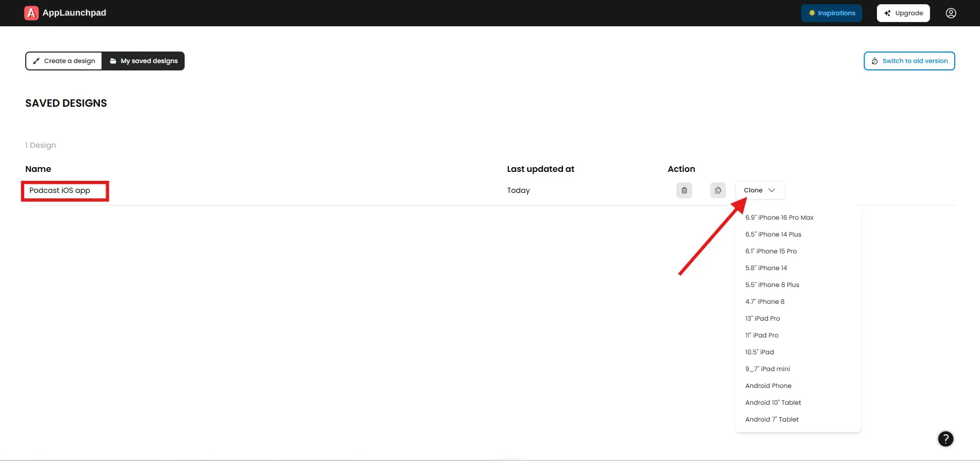Click the Last updated at column header

pyautogui.click(x=540, y=169)
